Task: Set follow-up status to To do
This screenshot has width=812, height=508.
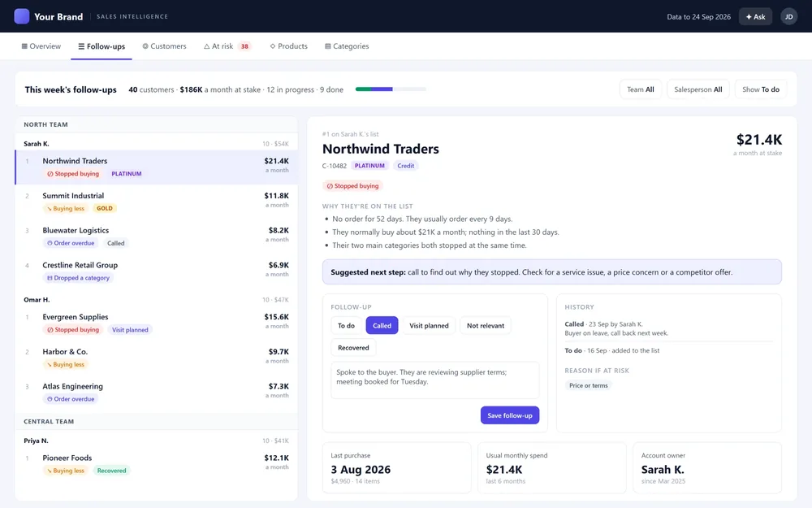Action: 346,326
